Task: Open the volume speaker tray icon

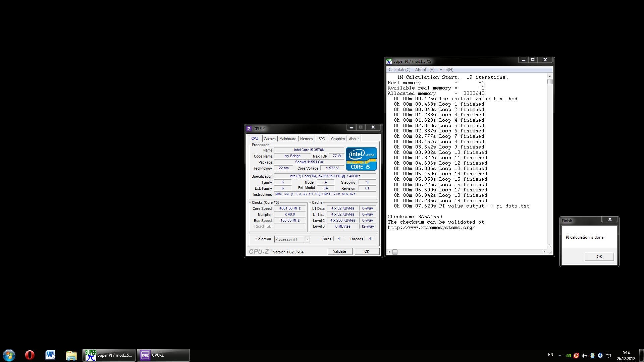Action: 584,356
